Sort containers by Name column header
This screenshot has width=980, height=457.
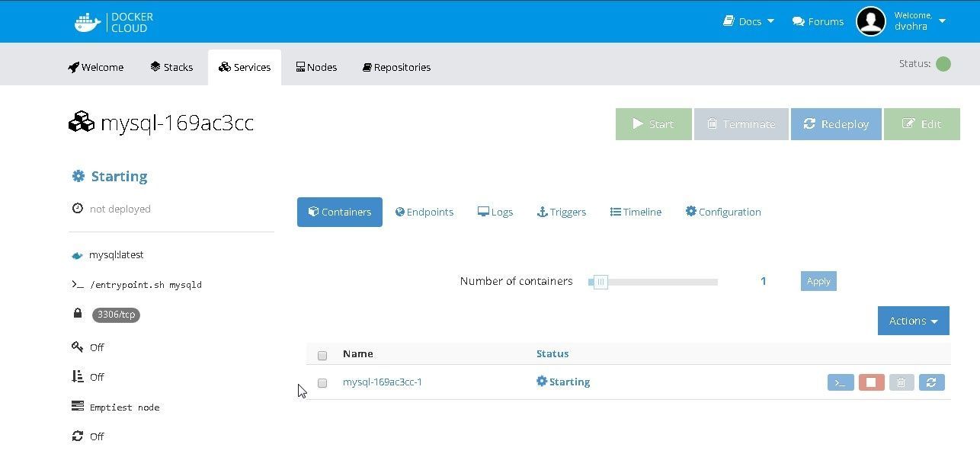click(x=358, y=353)
